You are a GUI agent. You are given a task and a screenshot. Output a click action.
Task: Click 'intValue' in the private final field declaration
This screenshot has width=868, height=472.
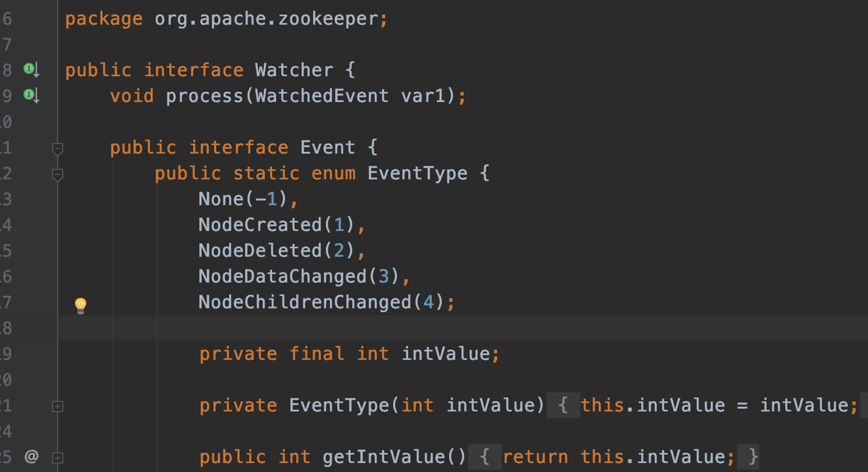click(446, 354)
